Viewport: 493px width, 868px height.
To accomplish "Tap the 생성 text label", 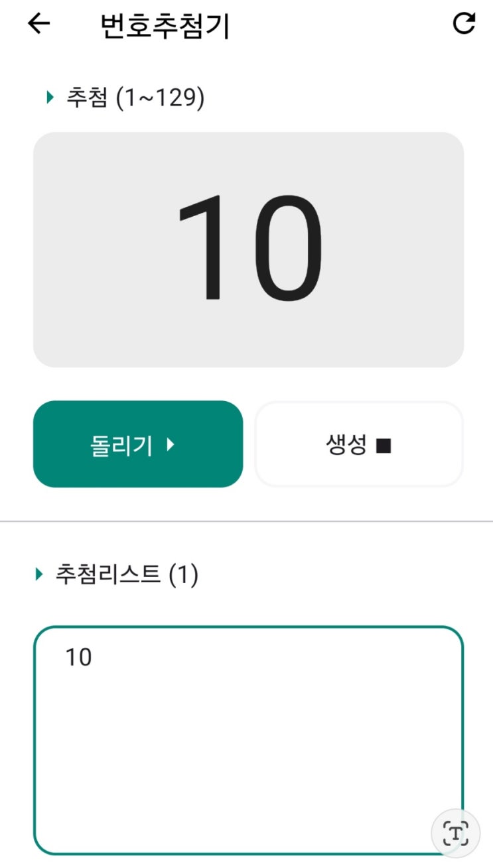I will 347,446.
